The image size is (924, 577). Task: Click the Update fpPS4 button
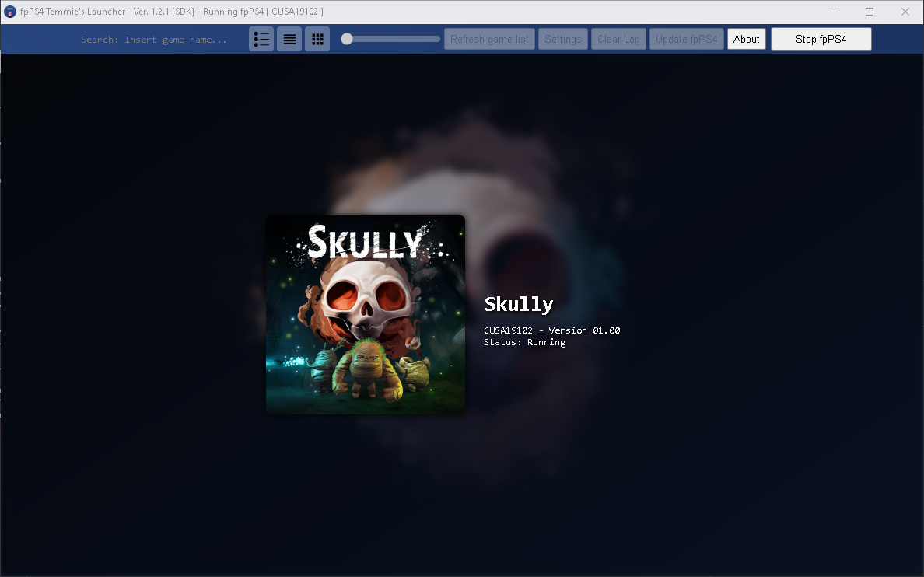[686, 38]
